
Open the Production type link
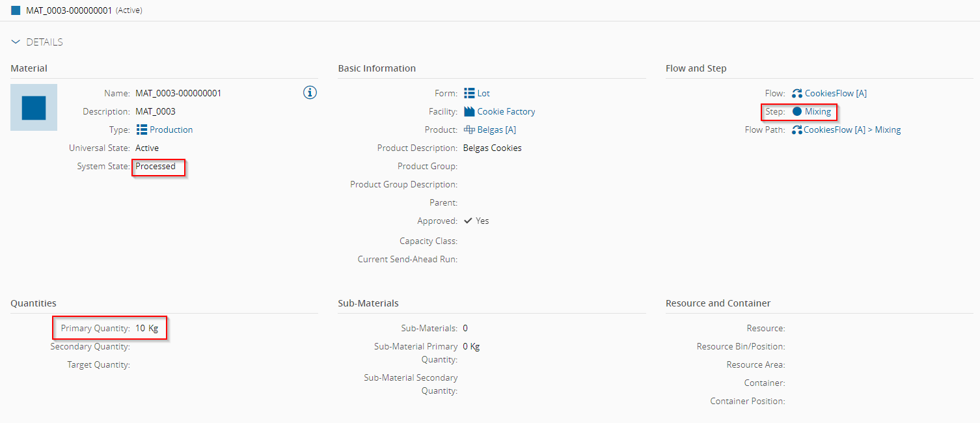pyautogui.click(x=171, y=130)
